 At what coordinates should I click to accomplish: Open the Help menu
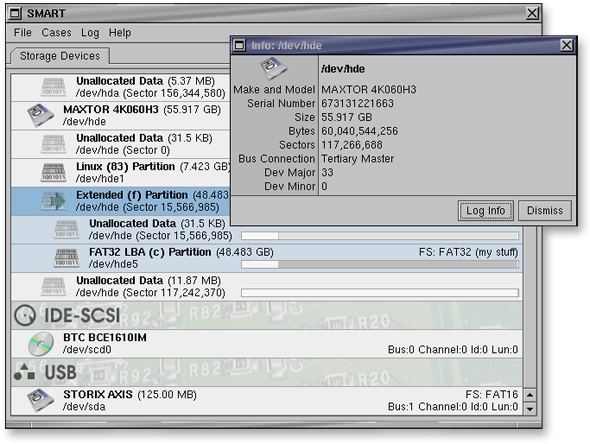tap(120, 33)
